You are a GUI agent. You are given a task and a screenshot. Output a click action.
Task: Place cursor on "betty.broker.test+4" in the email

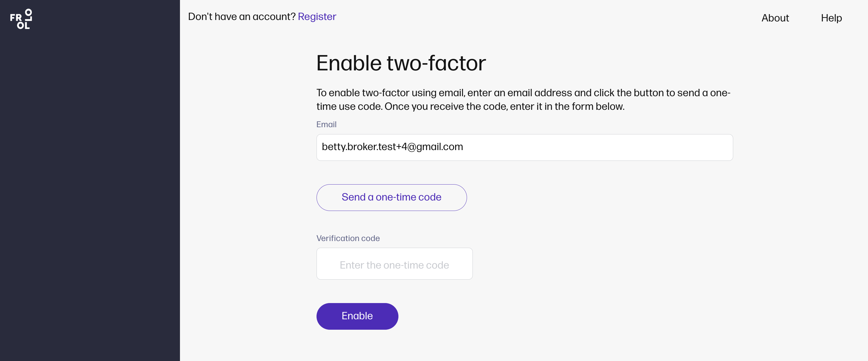(364, 147)
